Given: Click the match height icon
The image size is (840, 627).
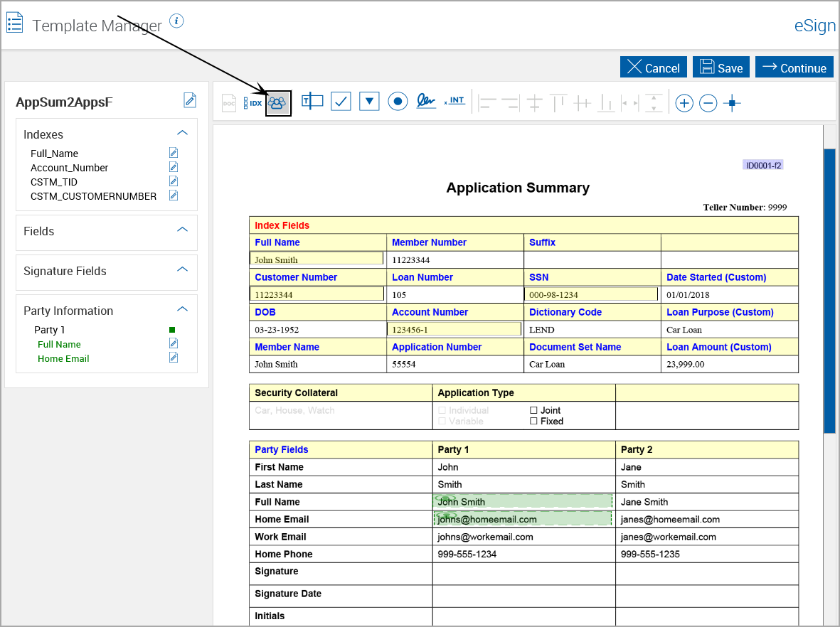Looking at the screenshot, I should [654, 103].
